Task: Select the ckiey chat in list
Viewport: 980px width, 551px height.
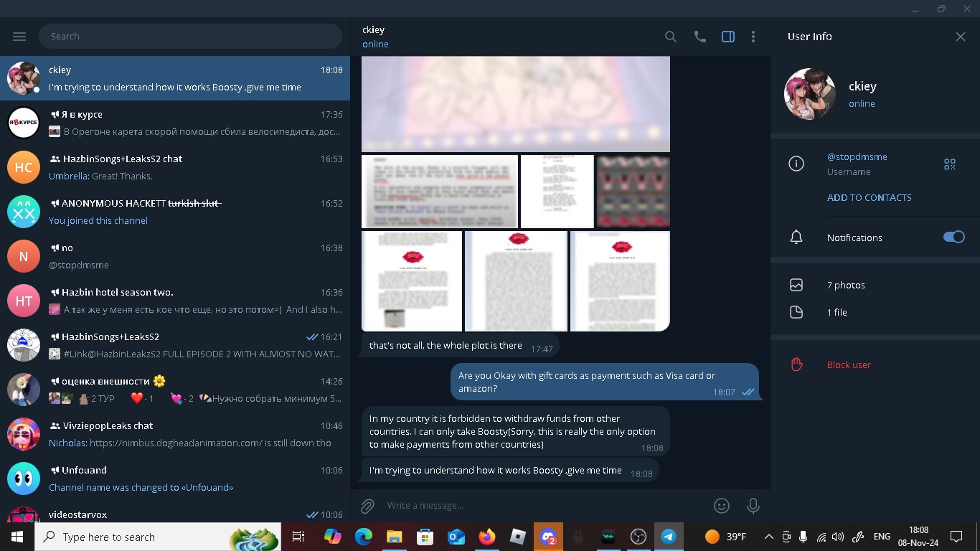Action: pyautogui.click(x=175, y=78)
